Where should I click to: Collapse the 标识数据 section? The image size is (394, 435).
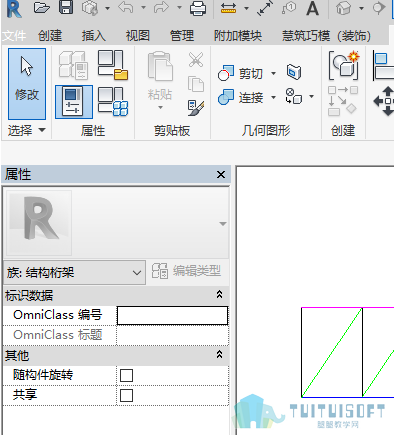219,294
